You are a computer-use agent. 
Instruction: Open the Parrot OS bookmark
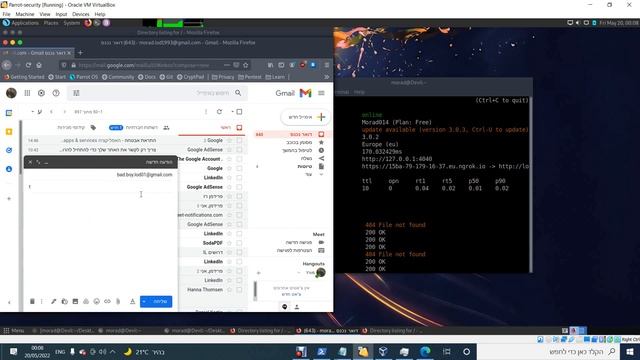point(84,77)
